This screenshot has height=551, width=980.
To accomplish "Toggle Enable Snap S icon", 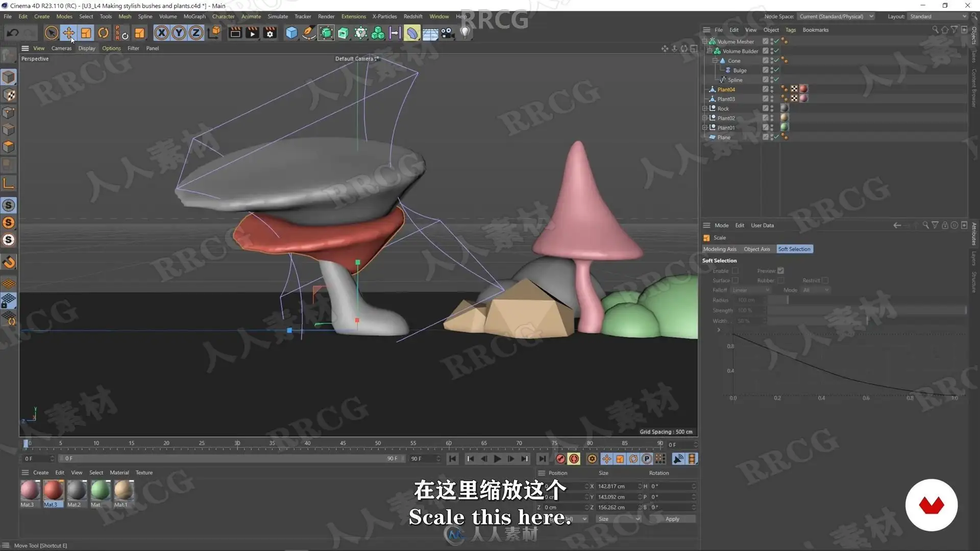I will coord(9,205).
